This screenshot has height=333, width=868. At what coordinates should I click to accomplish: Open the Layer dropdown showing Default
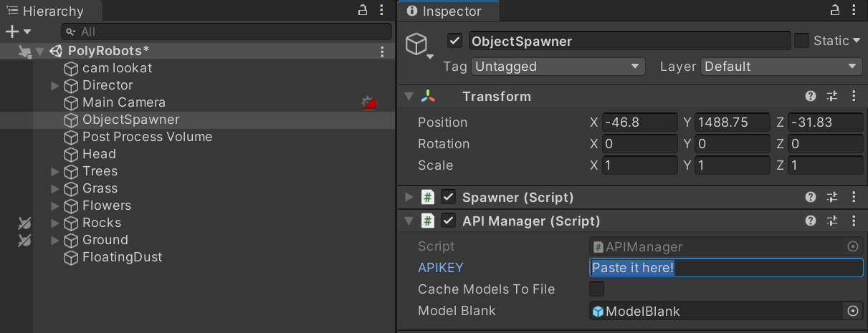(781, 67)
